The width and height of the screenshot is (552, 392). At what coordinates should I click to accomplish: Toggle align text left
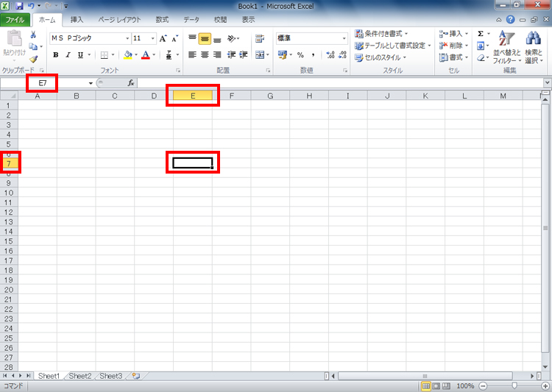(x=192, y=55)
